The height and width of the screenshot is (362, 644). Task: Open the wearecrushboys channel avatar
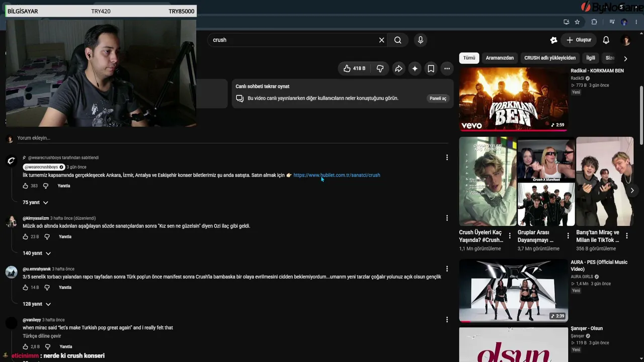11,161
